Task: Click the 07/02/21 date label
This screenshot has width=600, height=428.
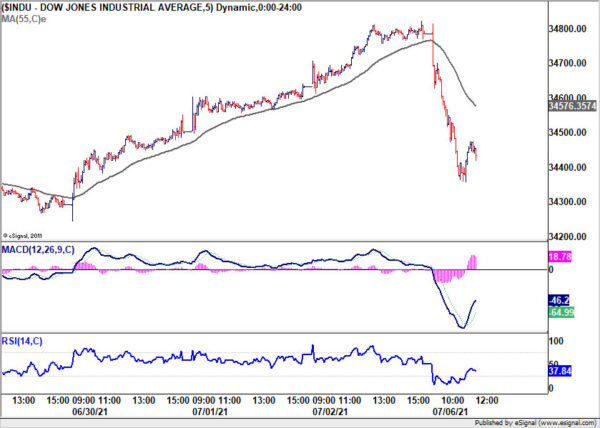Action: click(x=330, y=412)
